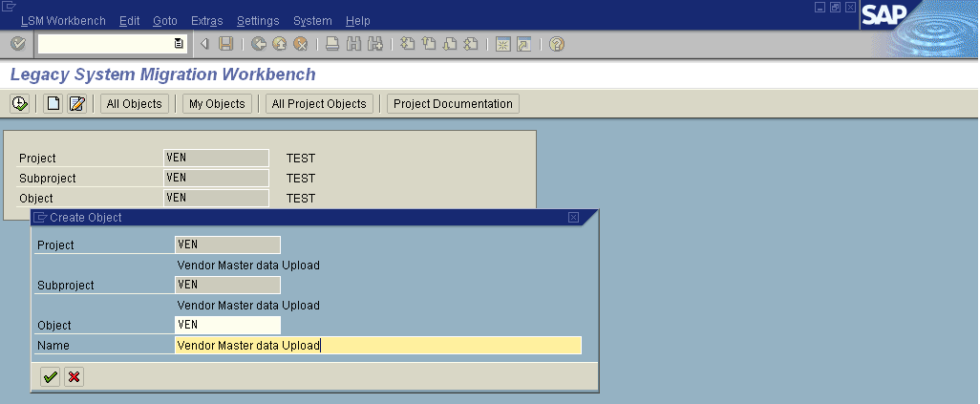Open the command field history dropdown
Image resolution: width=980 pixels, height=404 pixels.
pos(179,44)
